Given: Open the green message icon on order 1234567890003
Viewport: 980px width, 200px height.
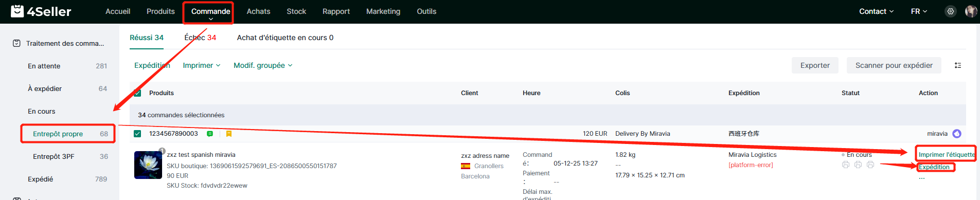Looking at the screenshot, I should point(210,134).
